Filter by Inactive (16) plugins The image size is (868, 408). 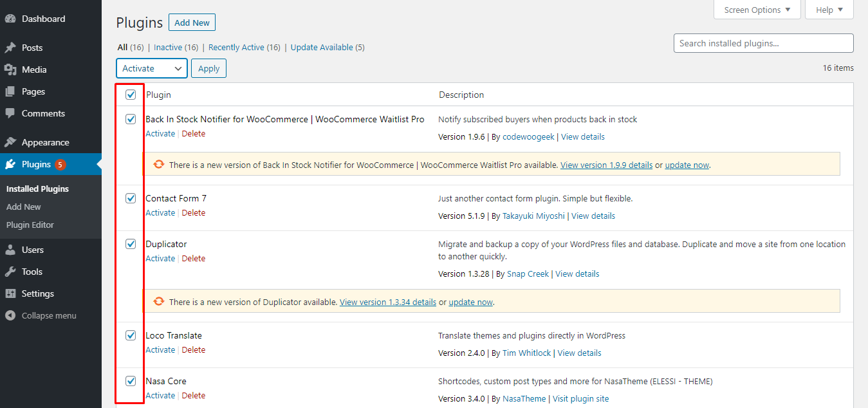[176, 47]
